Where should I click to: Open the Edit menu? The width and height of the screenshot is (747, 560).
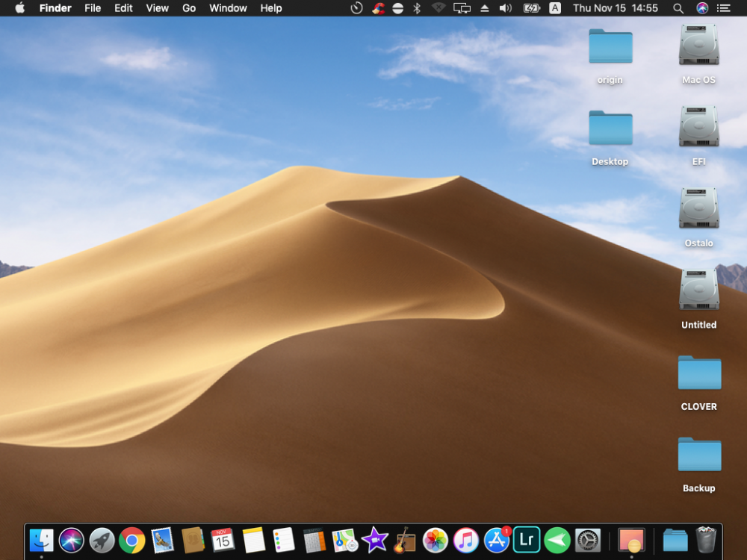(x=123, y=8)
